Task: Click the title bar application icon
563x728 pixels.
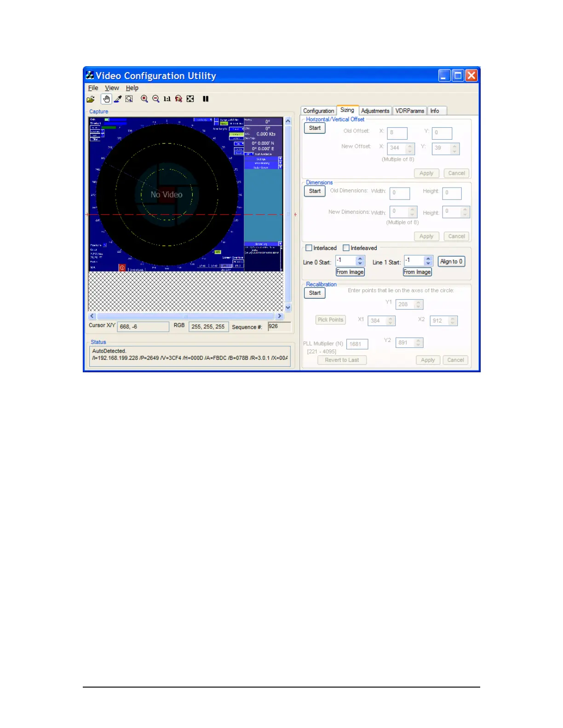Action: (90, 75)
